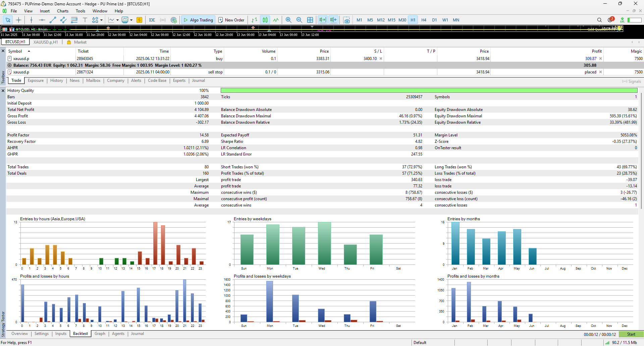Image resolution: width=644 pixels, height=346 pixels.
Task: Select the text label tool
Action: tap(85, 20)
